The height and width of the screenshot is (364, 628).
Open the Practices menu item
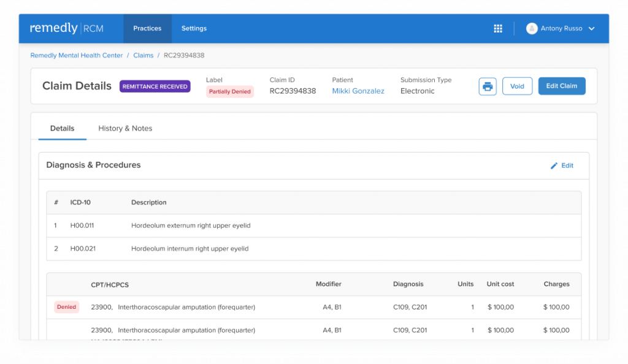(147, 28)
